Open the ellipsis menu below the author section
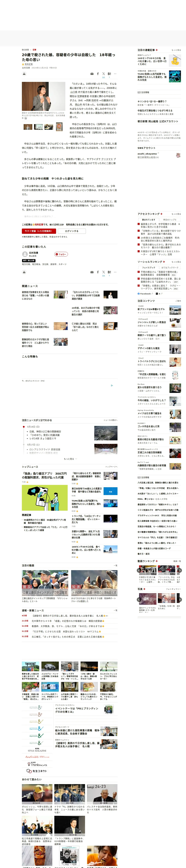 pos(115,272)
